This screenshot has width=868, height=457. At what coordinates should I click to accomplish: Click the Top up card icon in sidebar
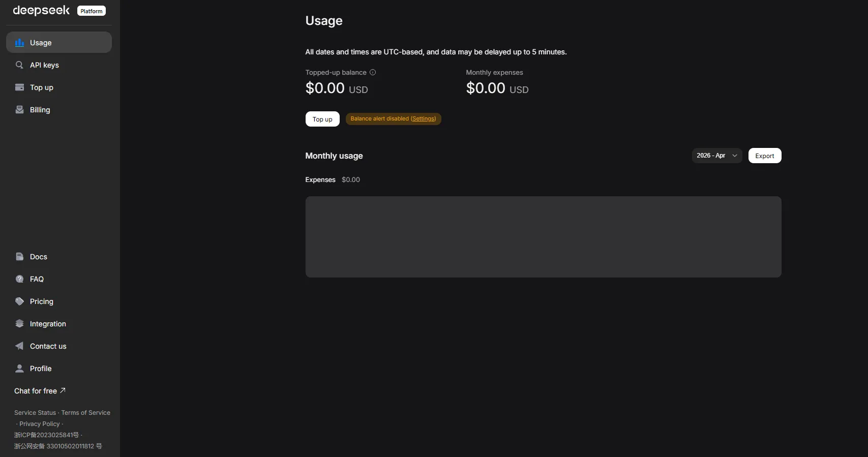20,87
